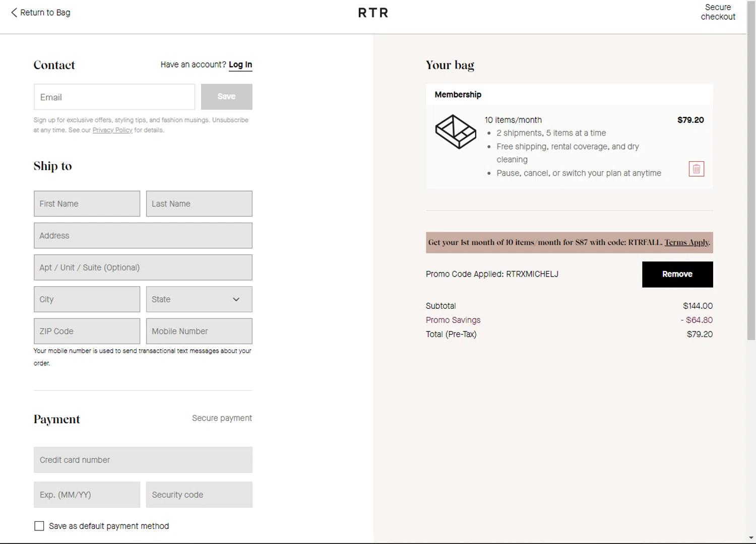Click the Credit card number field

pos(143,460)
